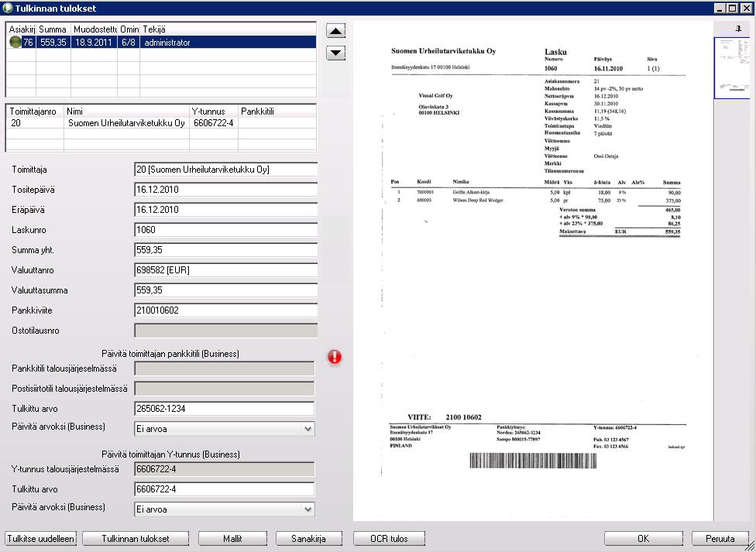Open the Mallit button
The image size is (756, 552).
click(x=232, y=539)
